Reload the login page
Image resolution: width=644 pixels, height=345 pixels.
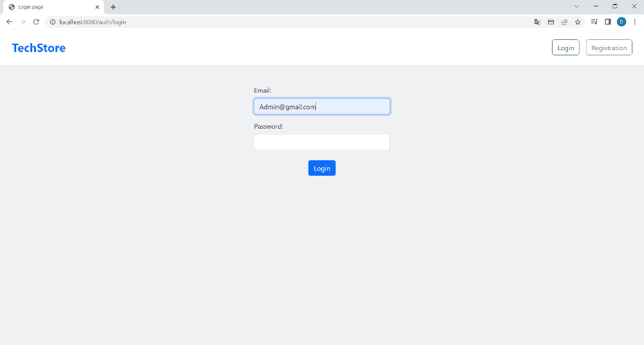(36, 22)
